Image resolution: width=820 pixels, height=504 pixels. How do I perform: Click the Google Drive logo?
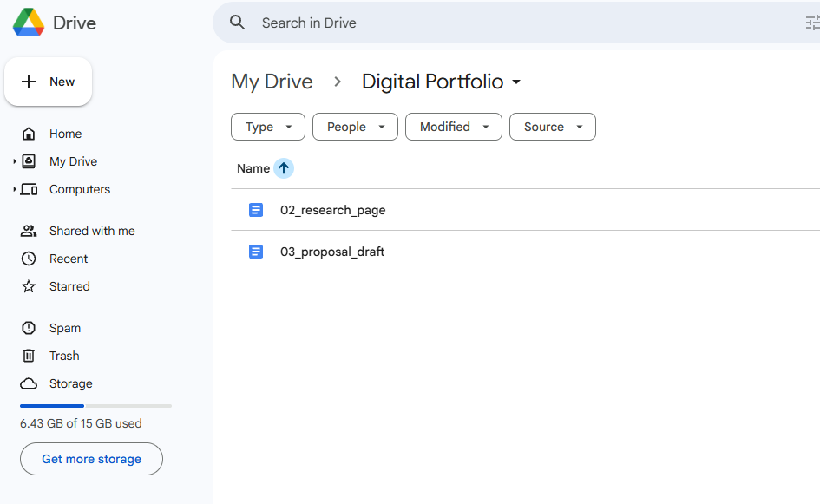(29, 23)
